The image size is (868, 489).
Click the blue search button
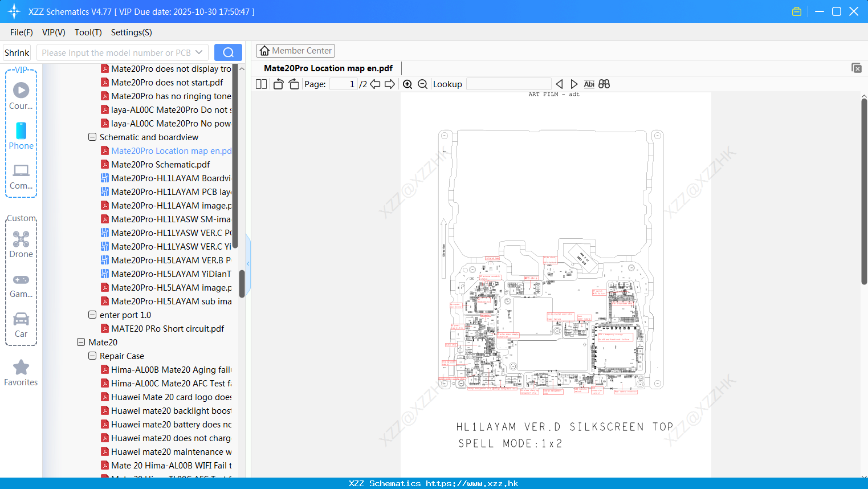(228, 52)
